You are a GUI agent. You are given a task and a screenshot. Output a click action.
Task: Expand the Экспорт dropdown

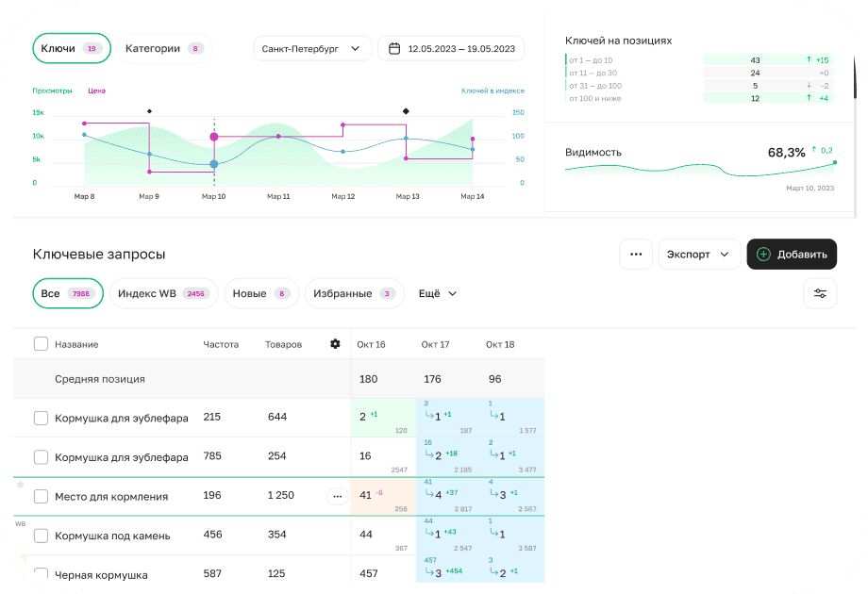(698, 255)
